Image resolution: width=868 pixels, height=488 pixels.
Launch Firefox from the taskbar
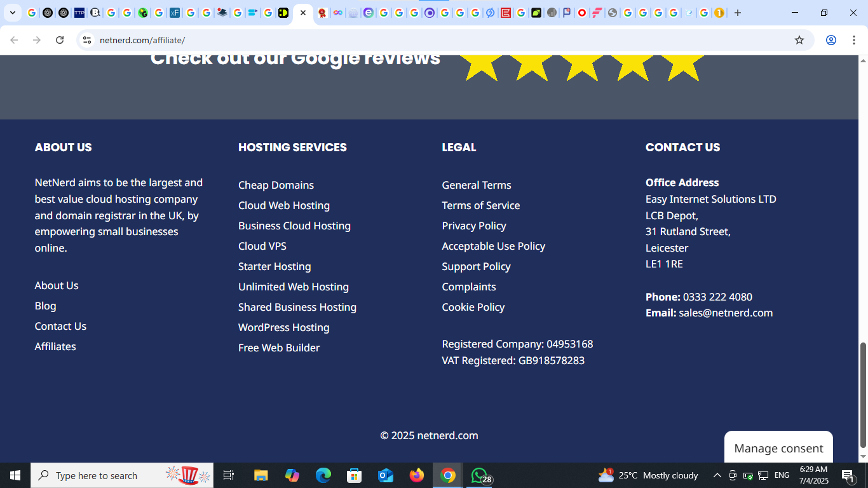[417, 475]
